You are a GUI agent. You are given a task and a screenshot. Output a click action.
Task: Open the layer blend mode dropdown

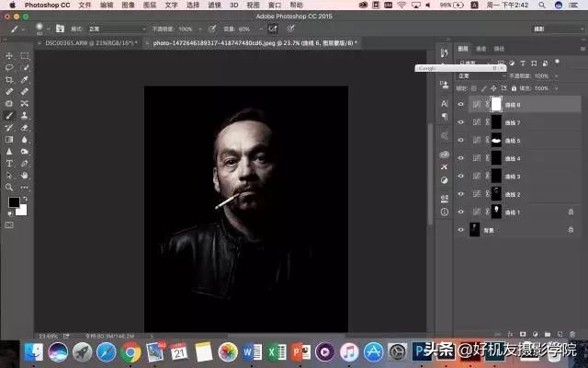pyautogui.click(x=481, y=75)
